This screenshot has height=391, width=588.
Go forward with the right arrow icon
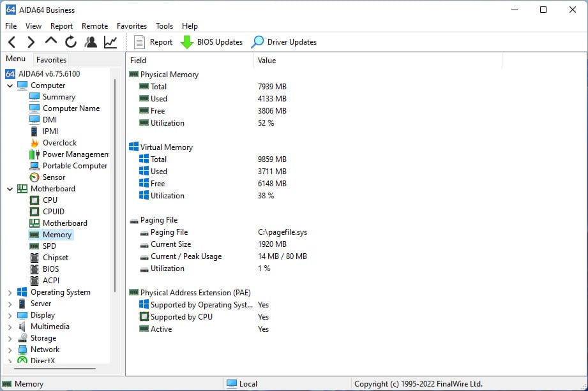click(x=31, y=42)
